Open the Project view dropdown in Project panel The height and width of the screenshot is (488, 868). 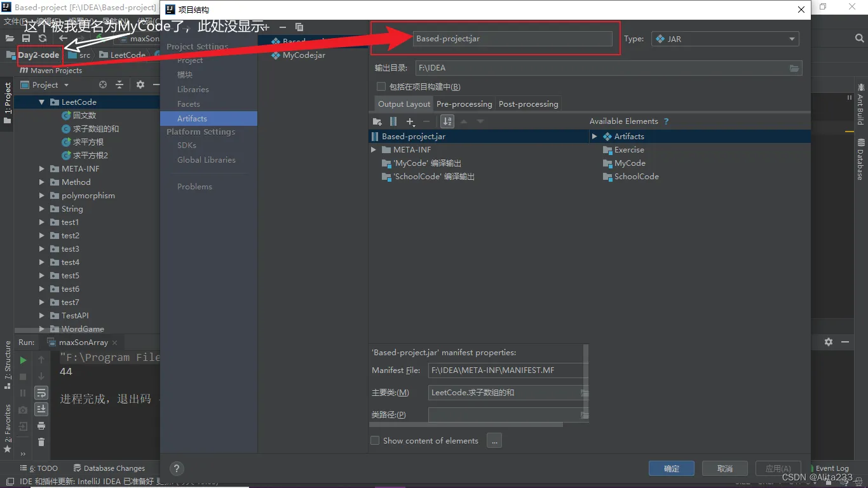coord(44,85)
